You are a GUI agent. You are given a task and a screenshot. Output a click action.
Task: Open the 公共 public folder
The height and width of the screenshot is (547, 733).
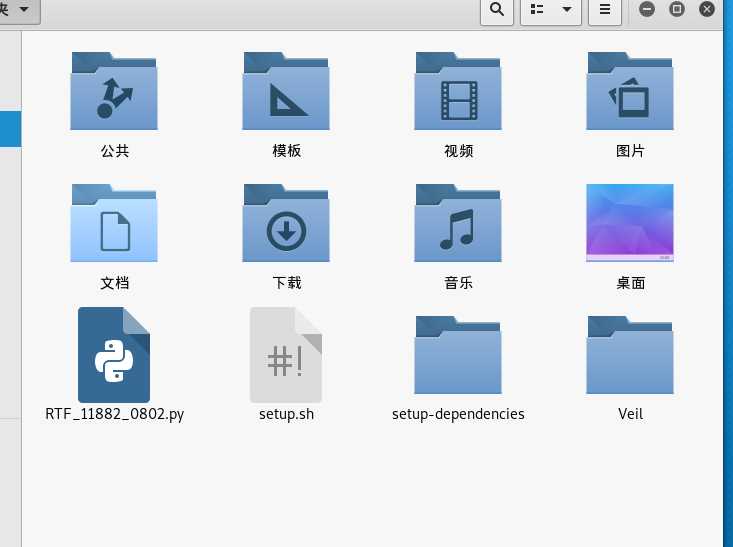click(x=114, y=91)
